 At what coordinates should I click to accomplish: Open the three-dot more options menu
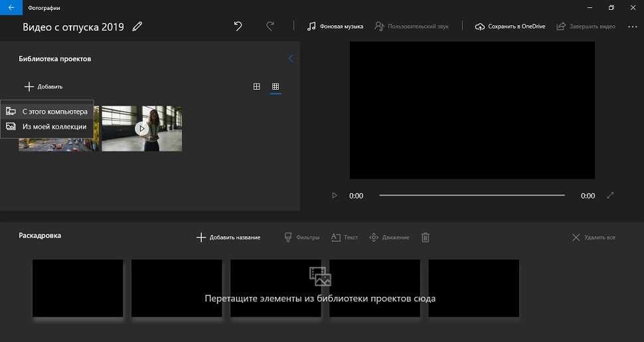[631, 27]
